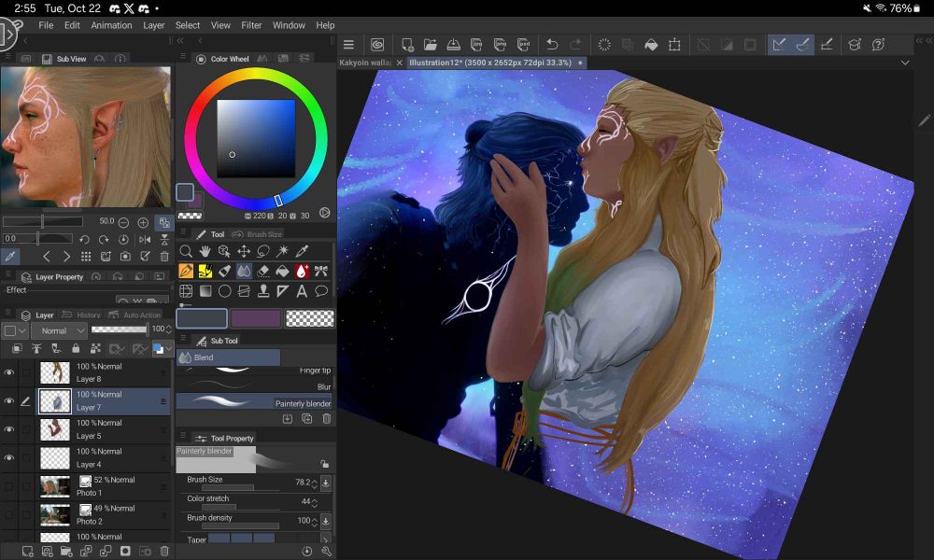Toggle visibility of Layer 5
Screen dimensions: 934x560
pyautogui.click(x=9, y=427)
